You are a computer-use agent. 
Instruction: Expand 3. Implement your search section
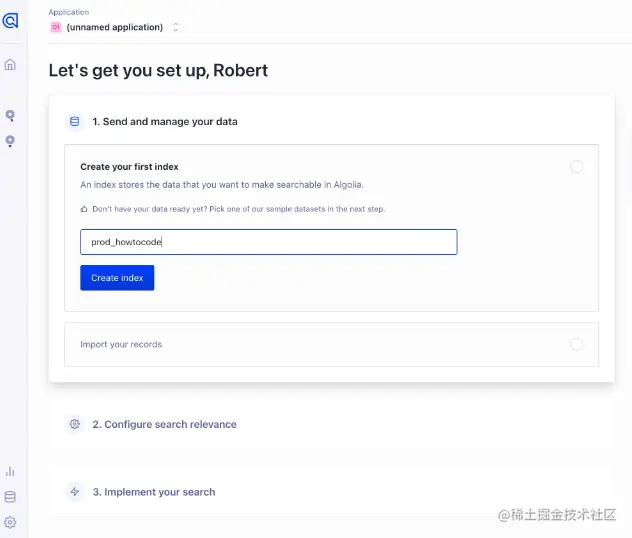pyautogui.click(x=154, y=492)
